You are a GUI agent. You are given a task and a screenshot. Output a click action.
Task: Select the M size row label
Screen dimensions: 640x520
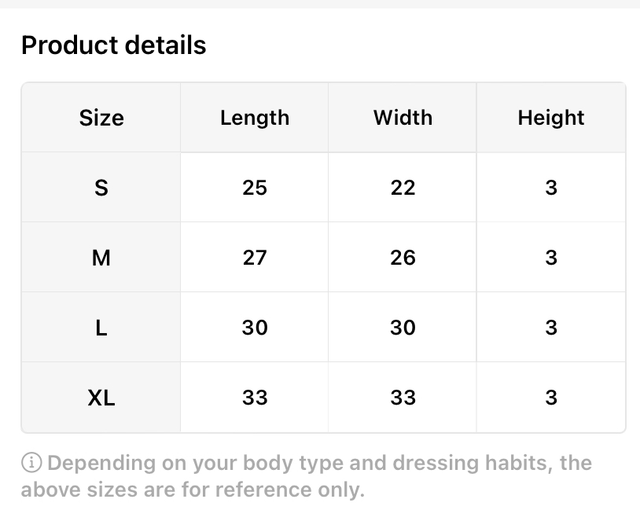coord(101,258)
